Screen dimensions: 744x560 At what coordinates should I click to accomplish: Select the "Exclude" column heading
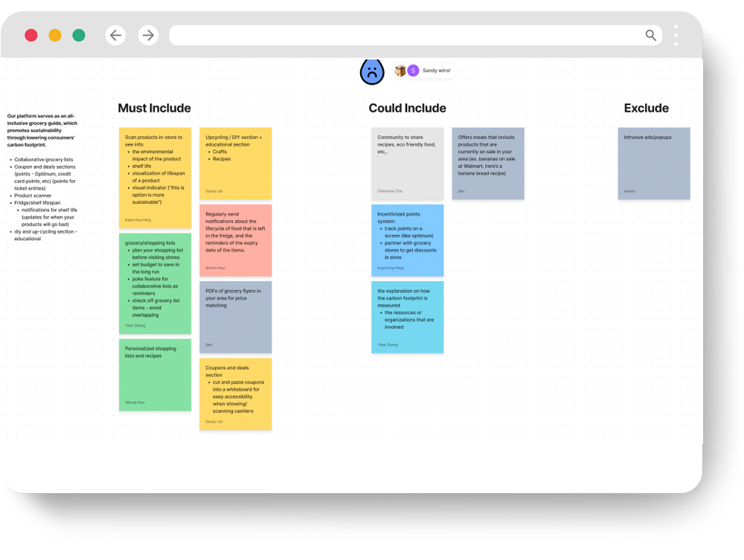[646, 109]
